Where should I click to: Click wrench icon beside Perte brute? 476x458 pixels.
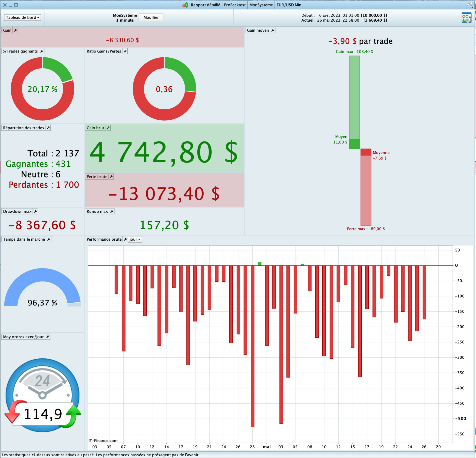111,177
